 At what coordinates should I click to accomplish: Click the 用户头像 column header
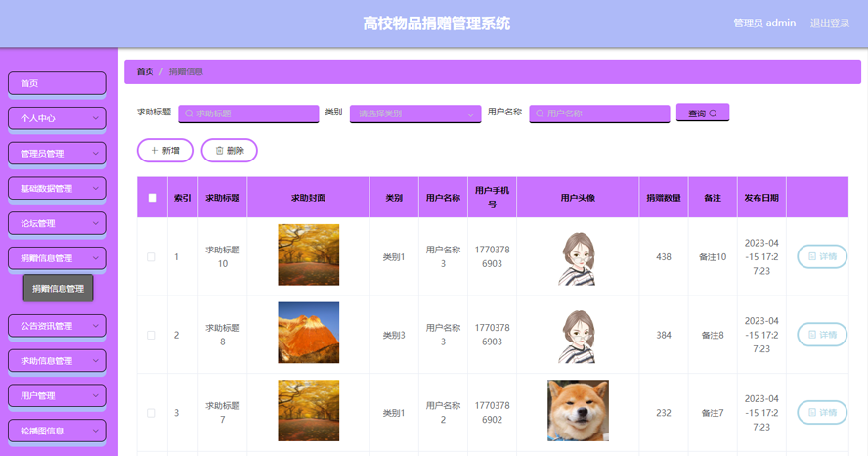[x=578, y=198]
